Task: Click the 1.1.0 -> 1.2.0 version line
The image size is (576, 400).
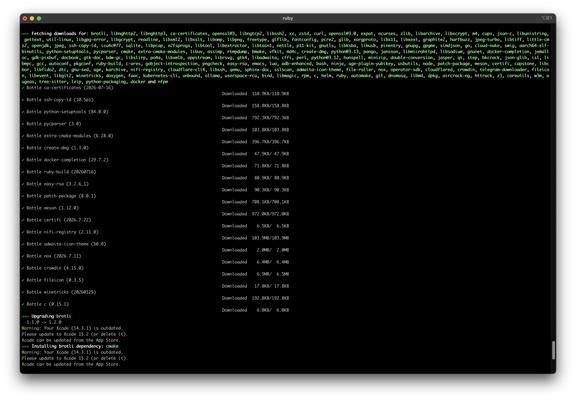Action: (x=44, y=322)
